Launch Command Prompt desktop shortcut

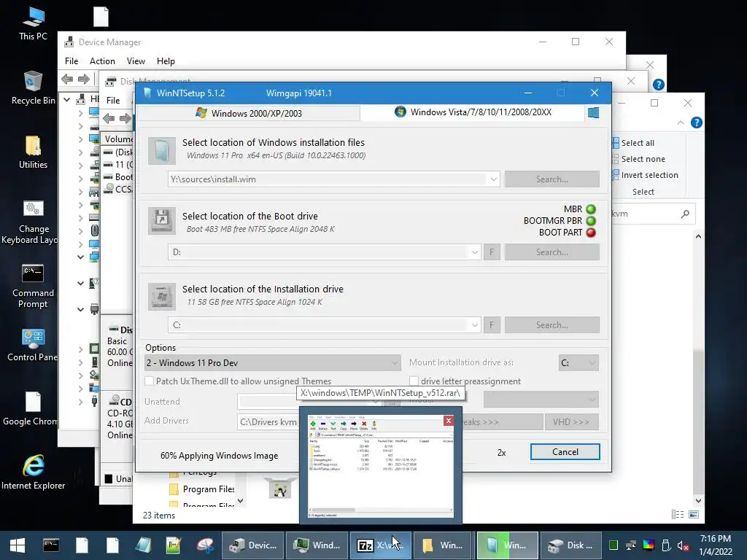tap(33, 286)
